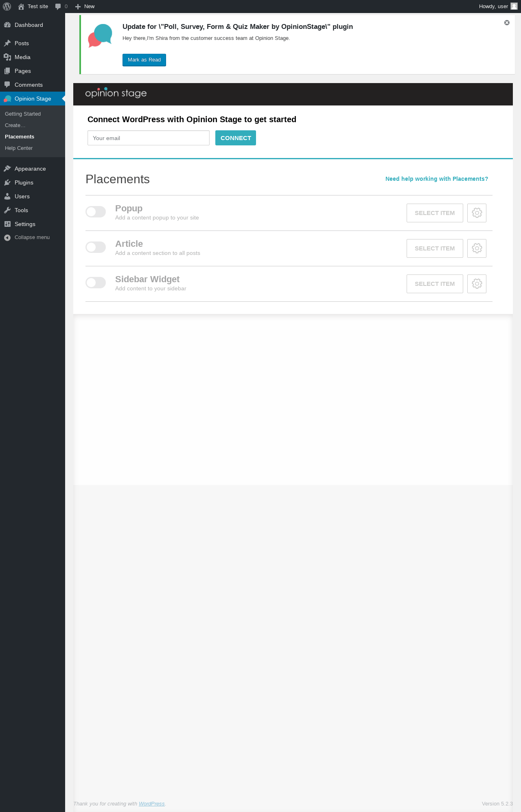Open Popup placement gear settings
Image resolution: width=521 pixels, height=812 pixels.
pyautogui.click(x=477, y=213)
